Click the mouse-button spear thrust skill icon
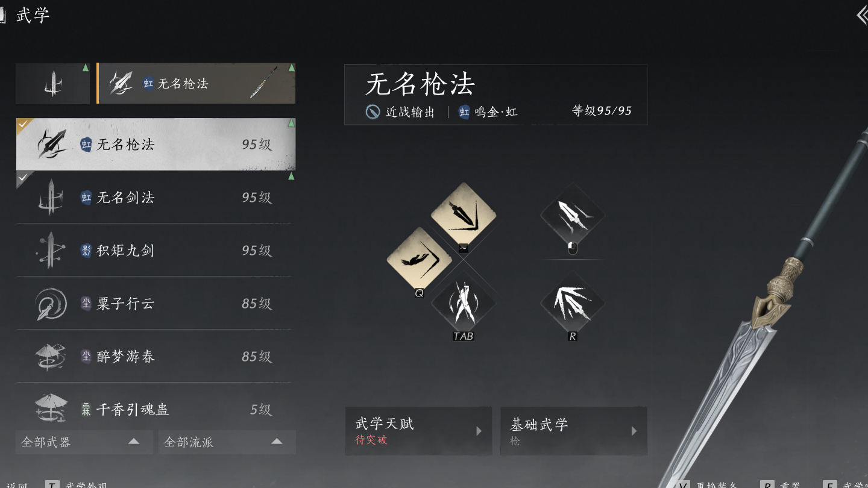 click(573, 214)
